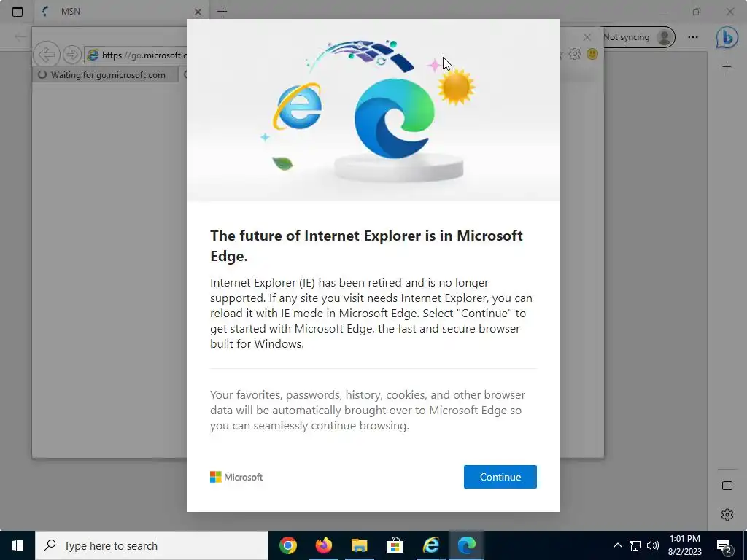Click the go.microsoft.com address field in Internet Explorer
747x560 pixels.
(136, 55)
